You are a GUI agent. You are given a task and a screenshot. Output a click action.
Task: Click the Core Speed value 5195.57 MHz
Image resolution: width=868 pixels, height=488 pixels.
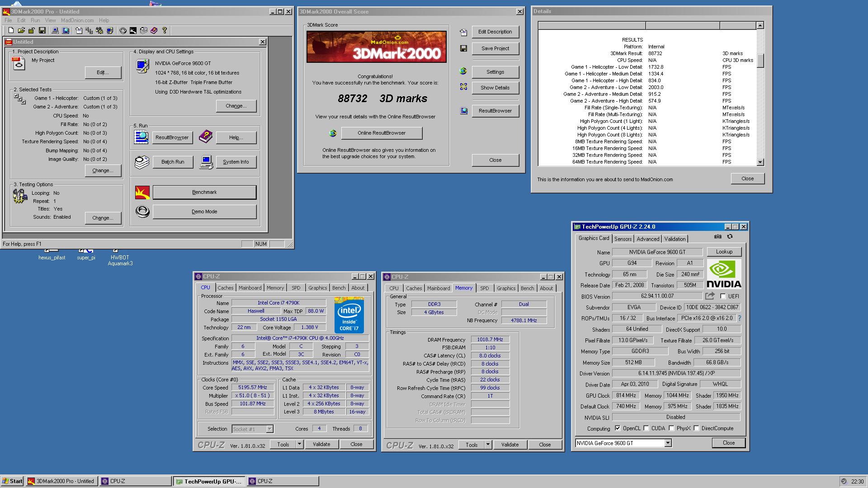point(253,387)
